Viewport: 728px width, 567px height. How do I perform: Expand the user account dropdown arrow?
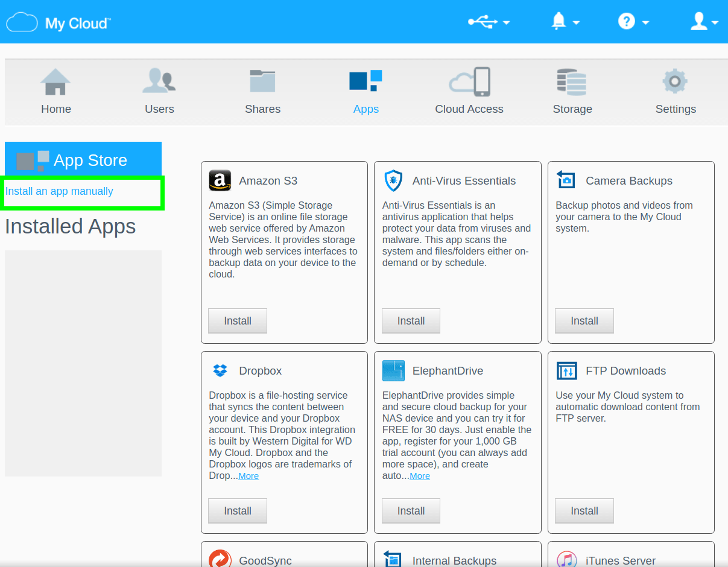(x=715, y=23)
